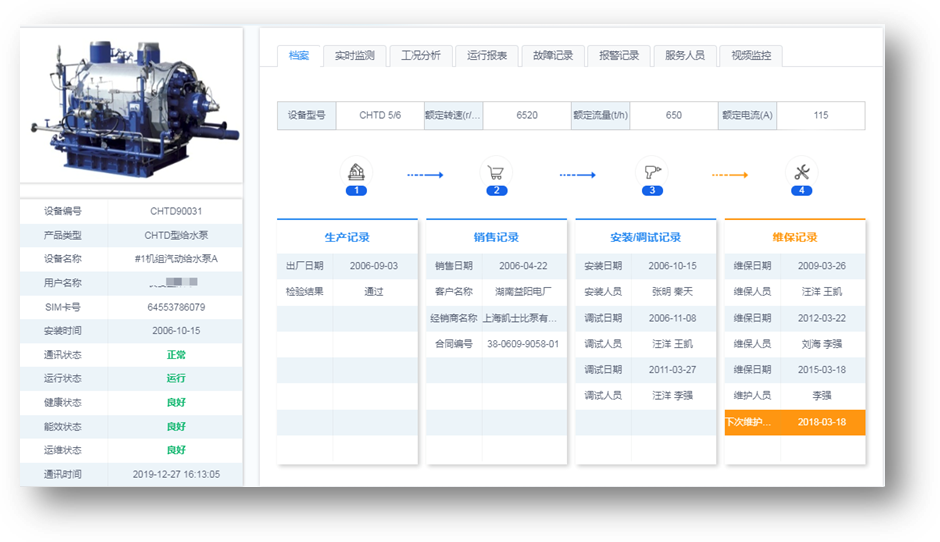Switch to the 实时监测 tab

(354, 56)
